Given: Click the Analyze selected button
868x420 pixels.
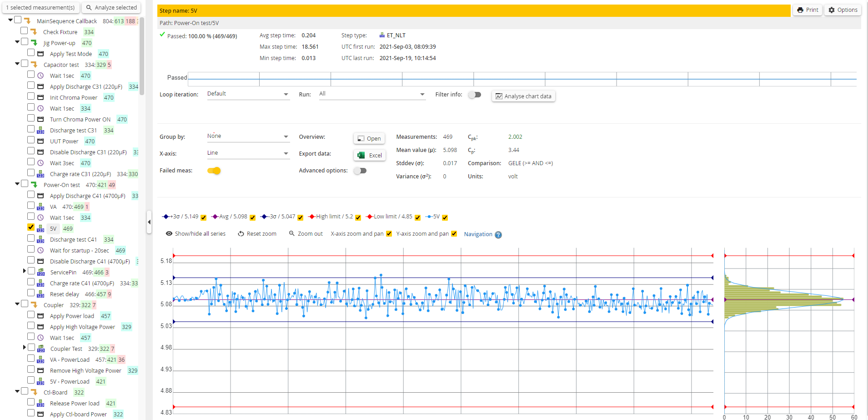Looking at the screenshot, I should point(111,8).
